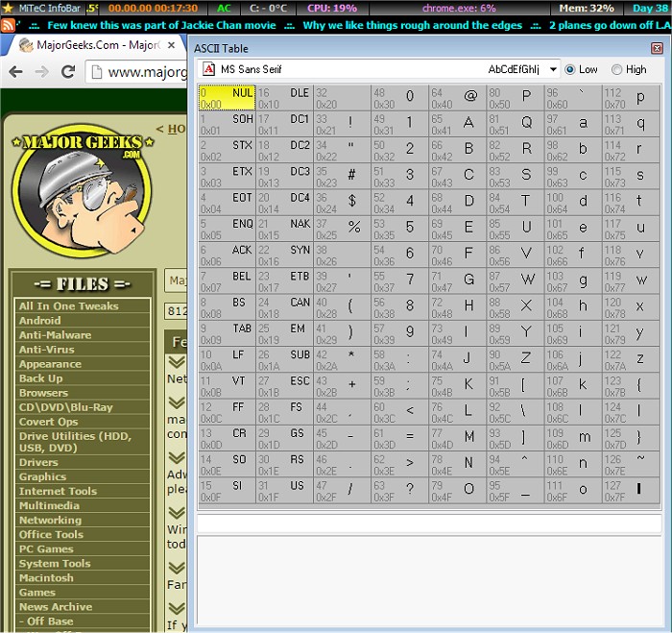Viewport: 672px width, 633px height.
Task: Select the ? character cell, code 63
Action: (399, 490)
